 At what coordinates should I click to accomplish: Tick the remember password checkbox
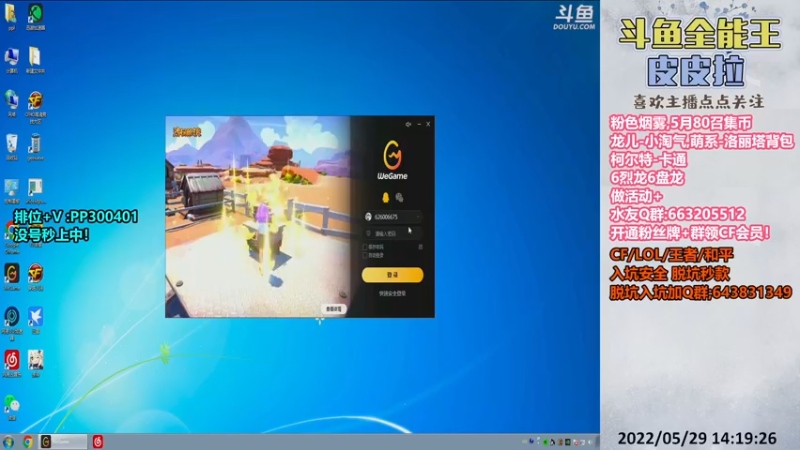tap(365, 247)
